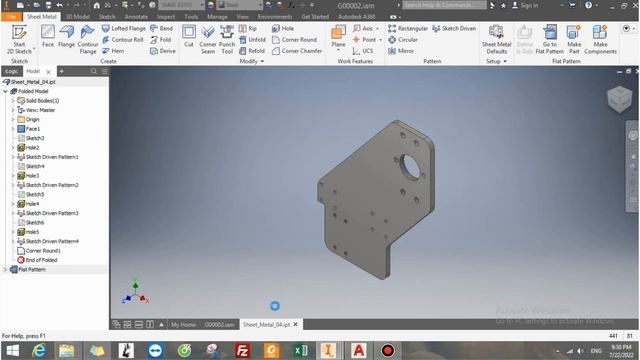Select the Flange tool
This screenshot has width=640, height=360.
[x=67, y=37]
